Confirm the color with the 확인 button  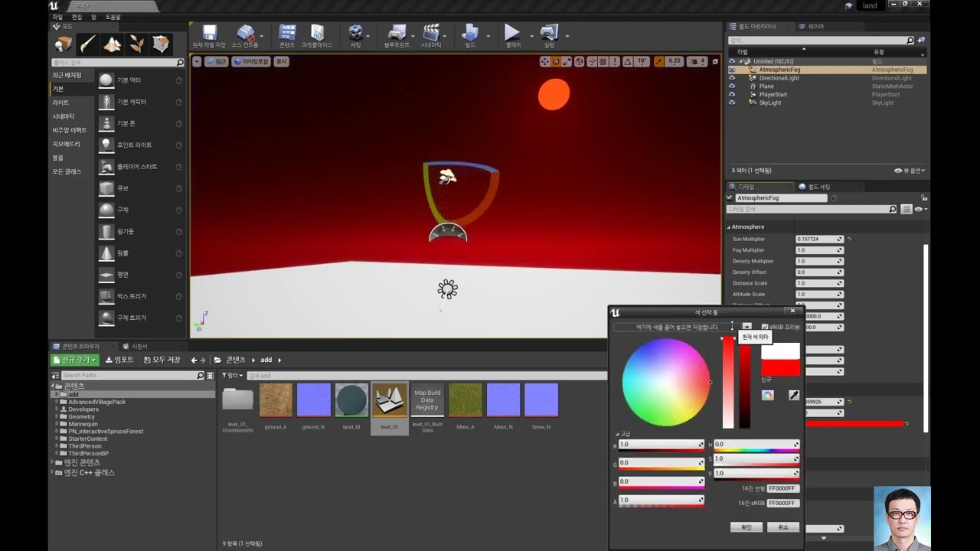[746, 527]
